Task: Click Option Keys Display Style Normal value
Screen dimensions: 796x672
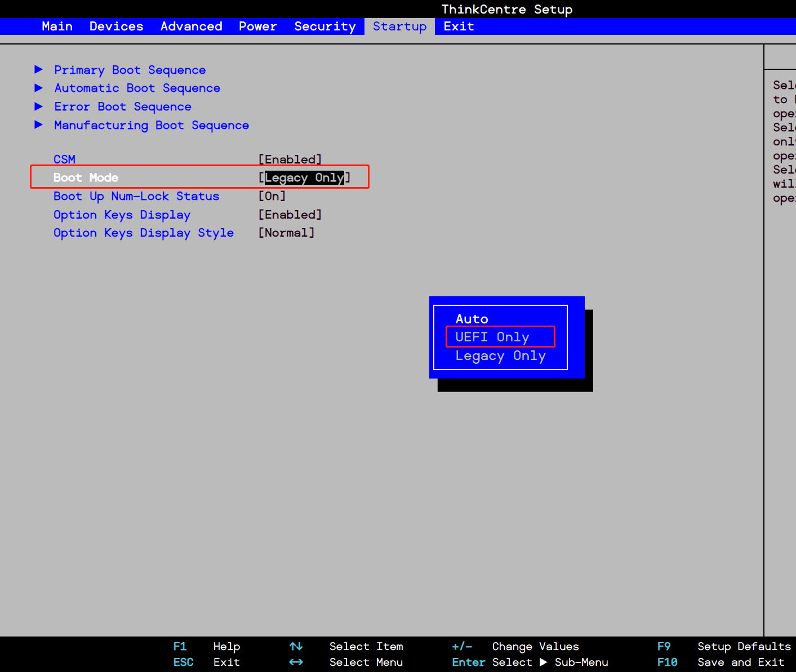Action: click(286, 233)
